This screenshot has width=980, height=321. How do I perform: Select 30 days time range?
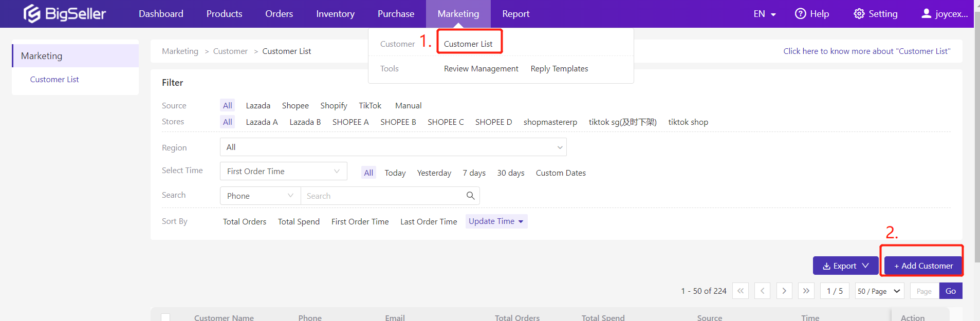511,173
